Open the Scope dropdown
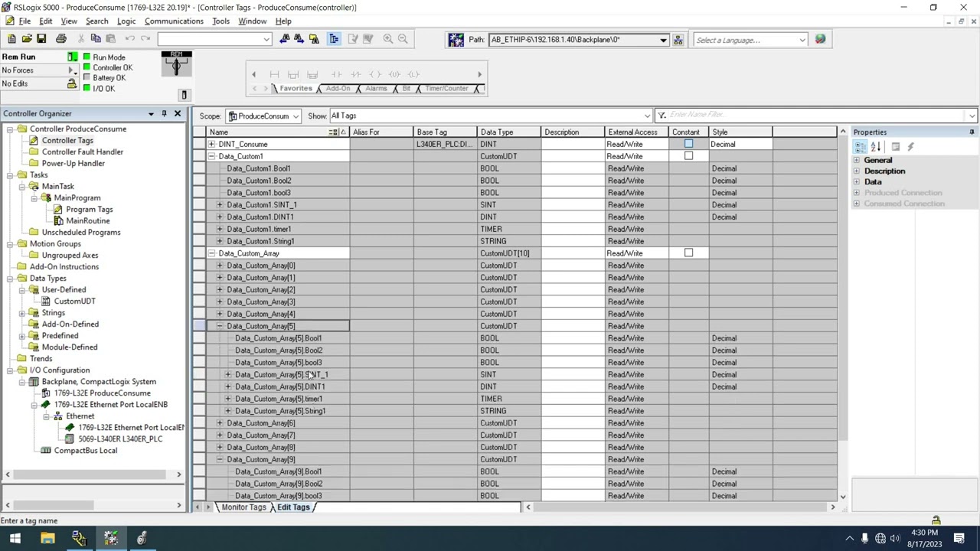This screenshot has width=980, height=551. click(x=295, y=116)
